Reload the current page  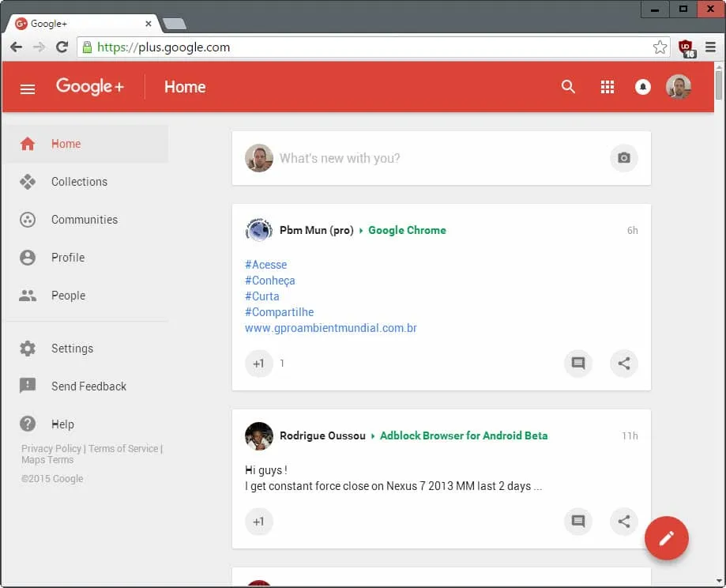[62, 47]
